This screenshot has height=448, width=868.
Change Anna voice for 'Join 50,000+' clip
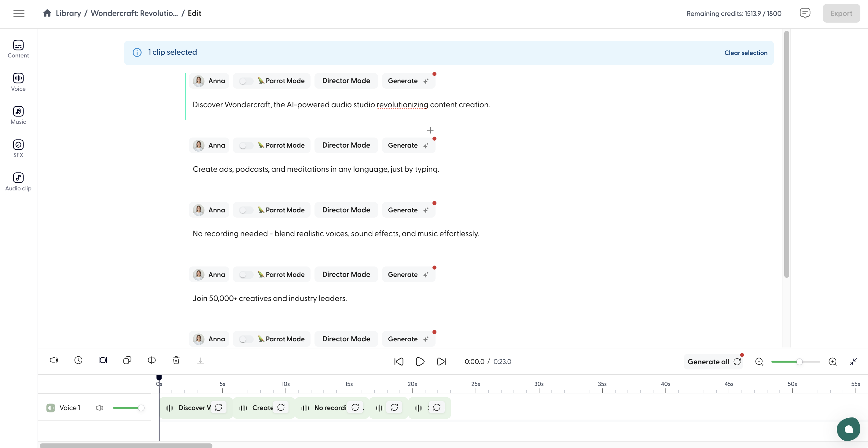(209, 274)
